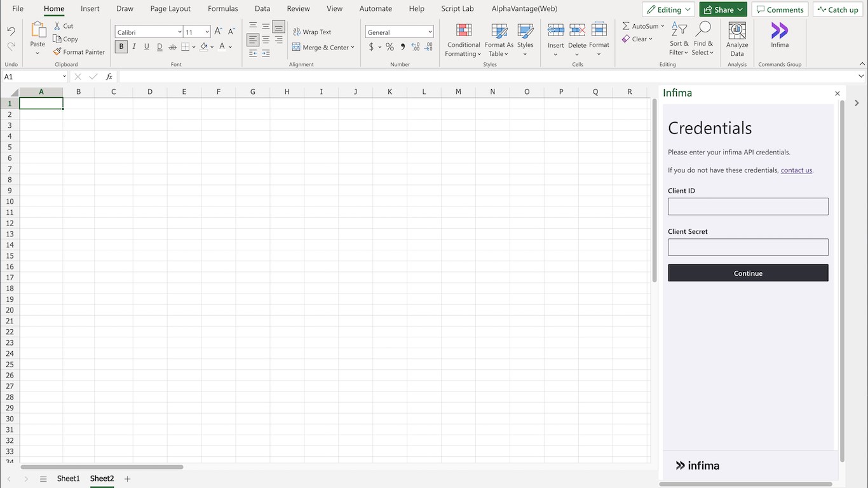The image size is (868, 488).
Task: Apply accounting dollar number format
Action: pyautogui.click(x=371, y=47)
